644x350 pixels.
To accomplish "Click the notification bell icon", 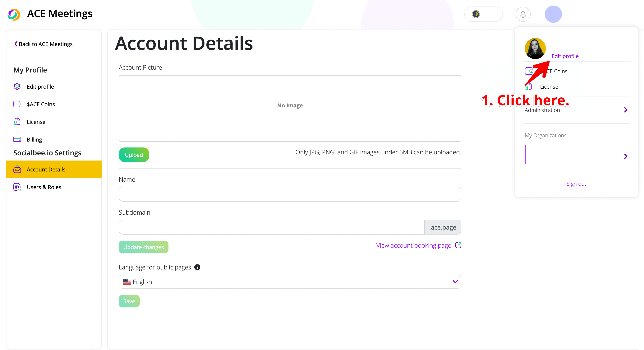I will click(x=523, y=14).
